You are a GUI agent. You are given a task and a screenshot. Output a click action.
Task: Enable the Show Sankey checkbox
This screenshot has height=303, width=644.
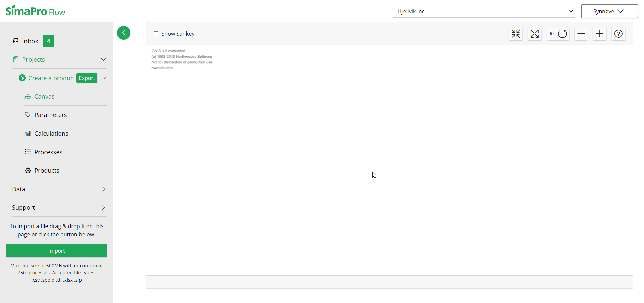(x=156, y=34)
